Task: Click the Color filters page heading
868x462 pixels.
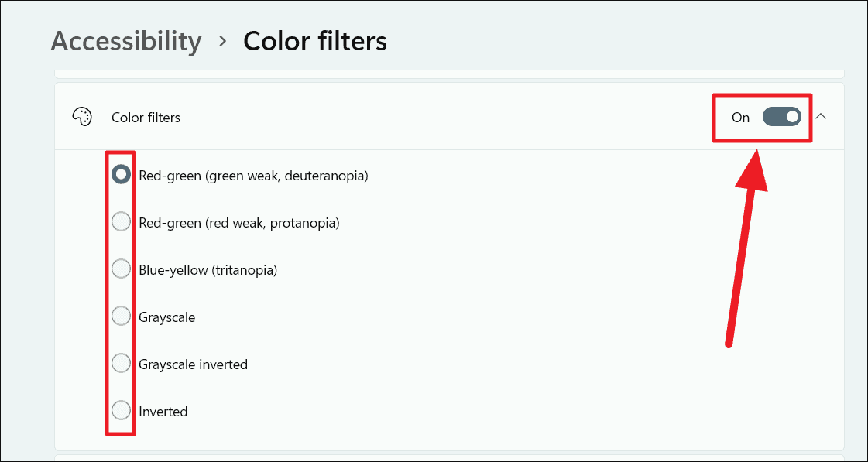Action: (315, 42)
